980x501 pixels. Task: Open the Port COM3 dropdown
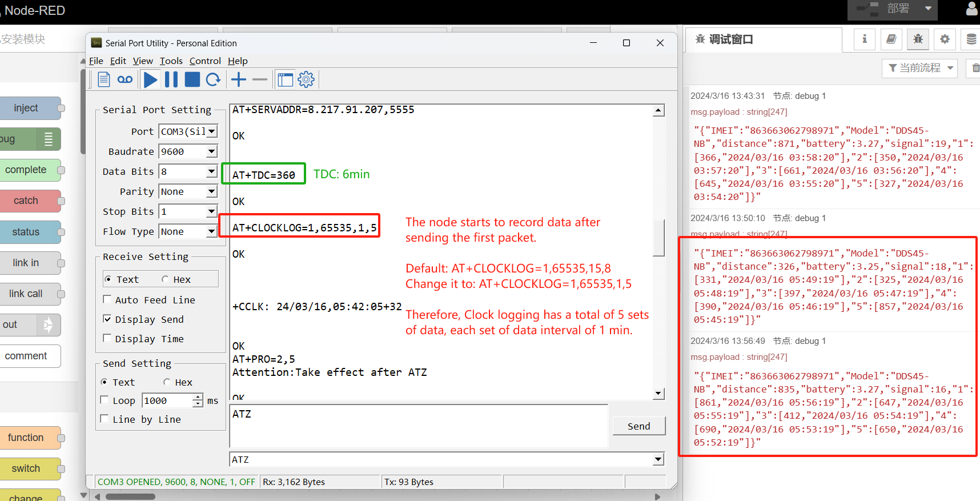[x=212, y=131]
